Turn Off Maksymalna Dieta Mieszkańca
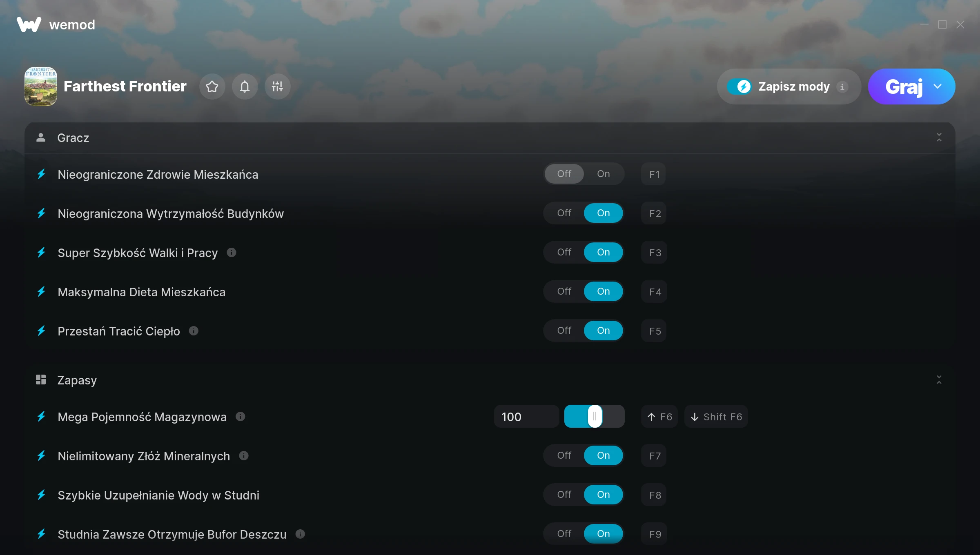Viewport: 980px width, 555px height. [564, 291]
